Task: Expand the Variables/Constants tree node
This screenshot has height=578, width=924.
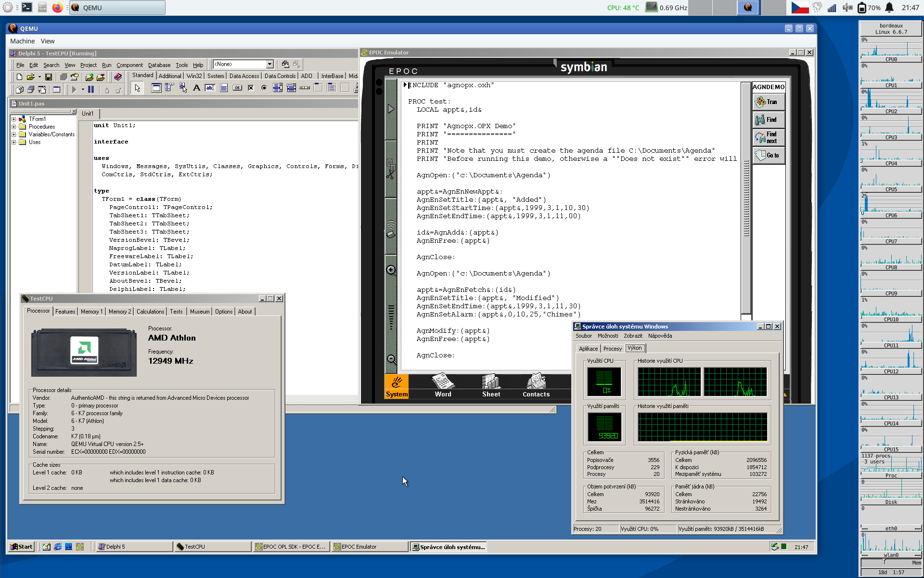Action: pos(14,134)
